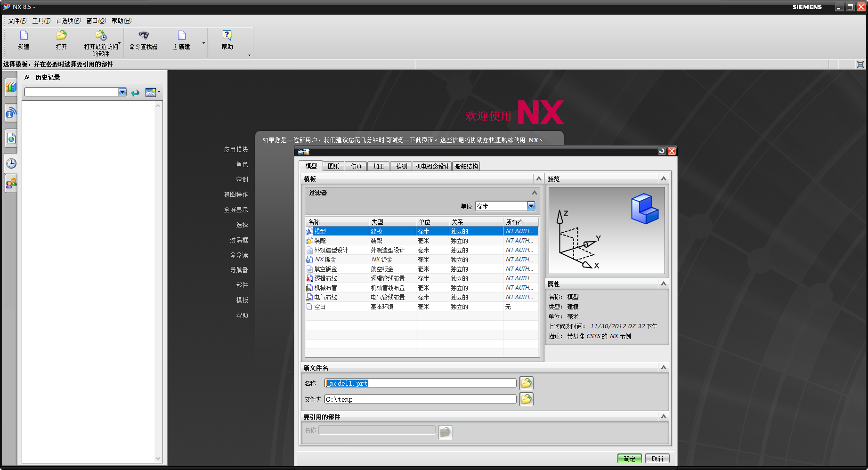Close the 新建 dialog with red X
868x470 pixels.
coord(672,151)
